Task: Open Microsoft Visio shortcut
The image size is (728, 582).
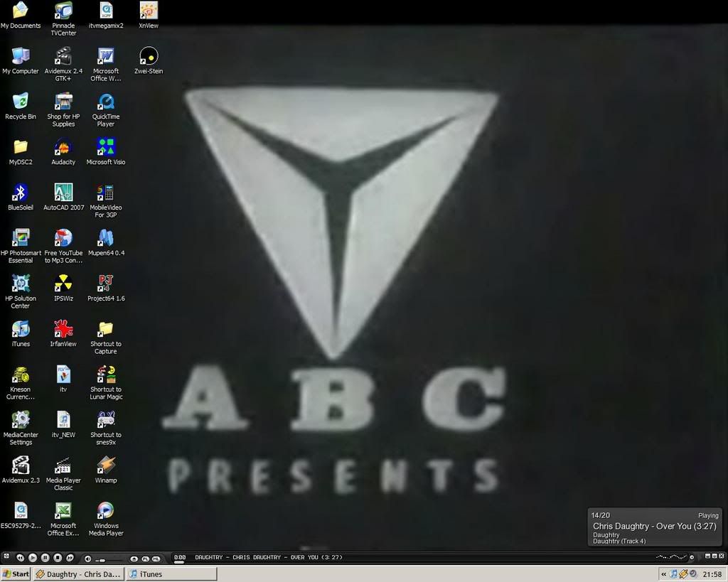Action: tap(106, 151)
